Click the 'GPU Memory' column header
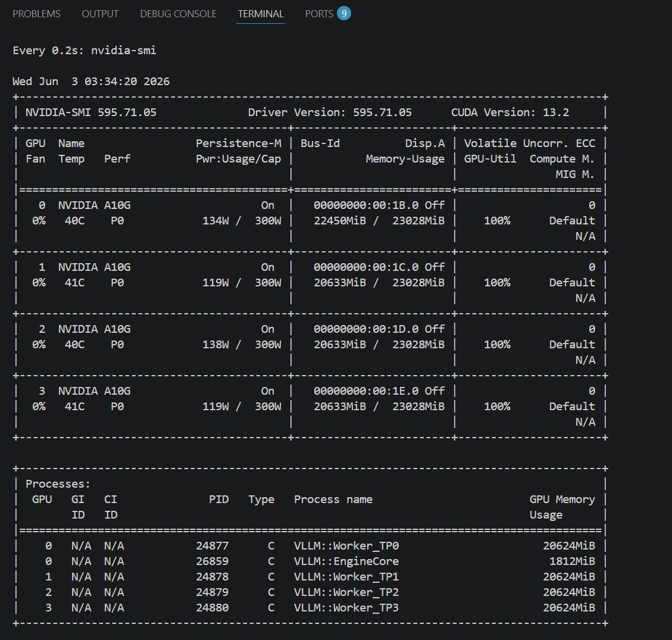 [x=562, y=500]
